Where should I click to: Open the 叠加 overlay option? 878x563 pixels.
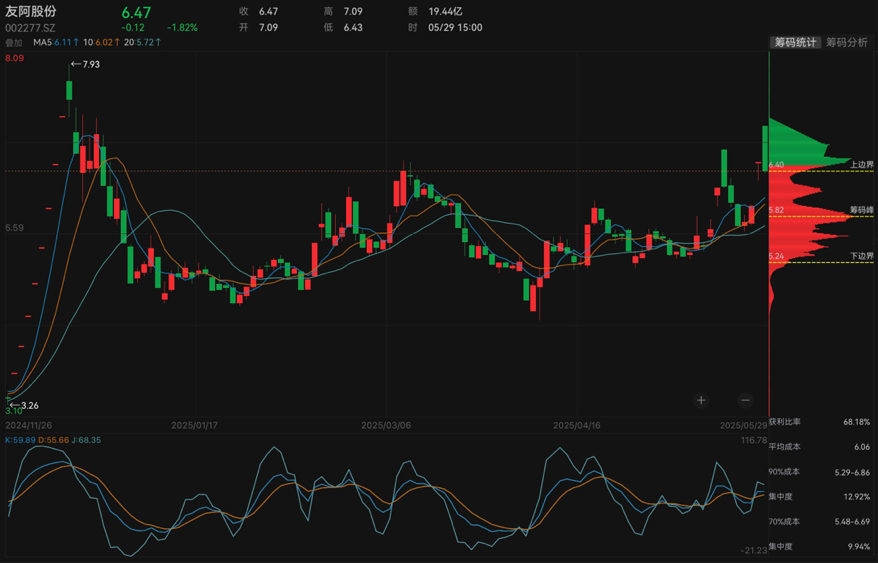13,43
